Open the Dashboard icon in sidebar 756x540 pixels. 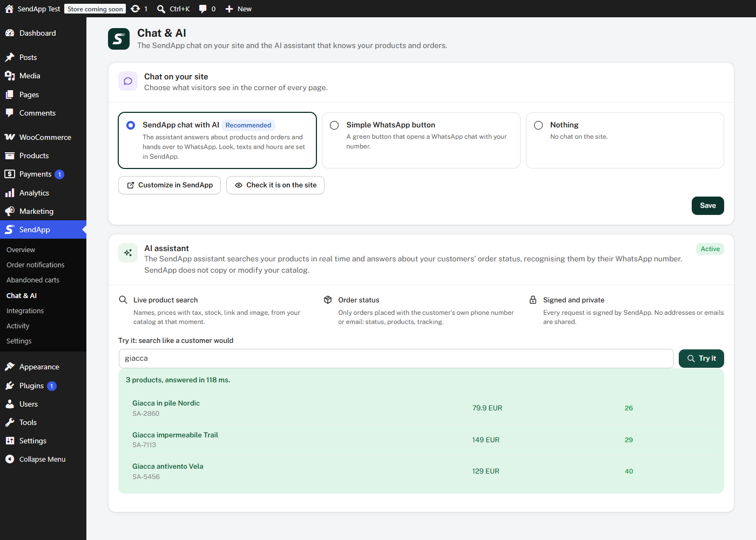coord(10,33)
